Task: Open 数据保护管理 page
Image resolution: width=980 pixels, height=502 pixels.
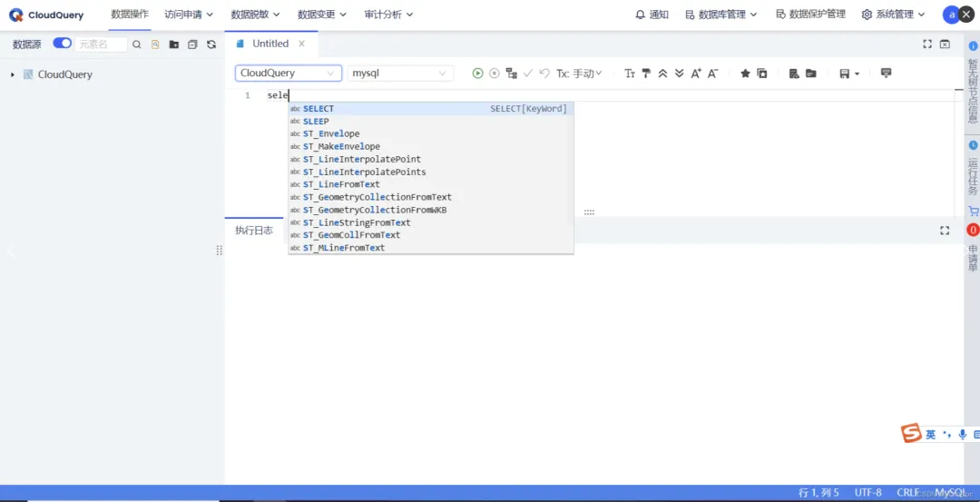Action: pos(810,14)
